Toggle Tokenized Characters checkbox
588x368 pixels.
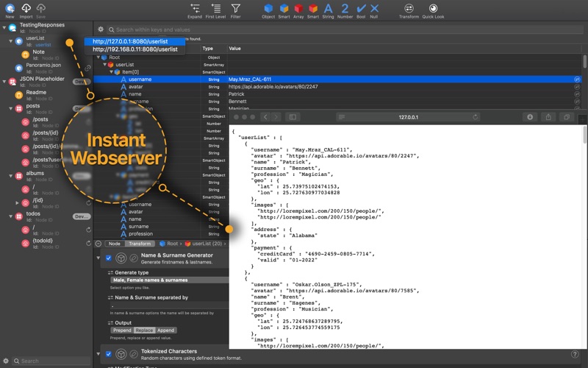point(109,353)
